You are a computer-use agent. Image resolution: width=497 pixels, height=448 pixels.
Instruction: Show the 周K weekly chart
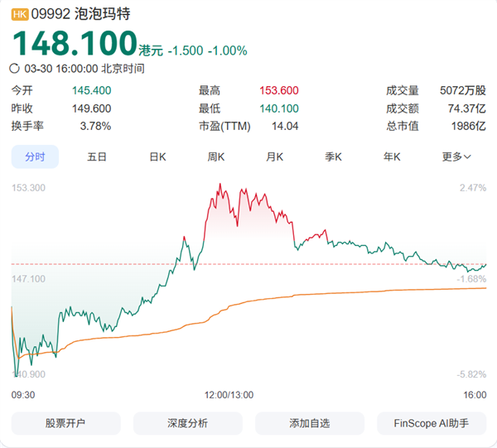click(216, 157)
